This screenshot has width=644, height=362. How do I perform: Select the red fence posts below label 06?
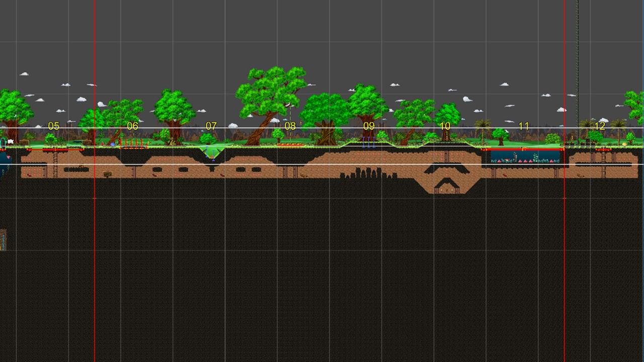click(134, 144)
